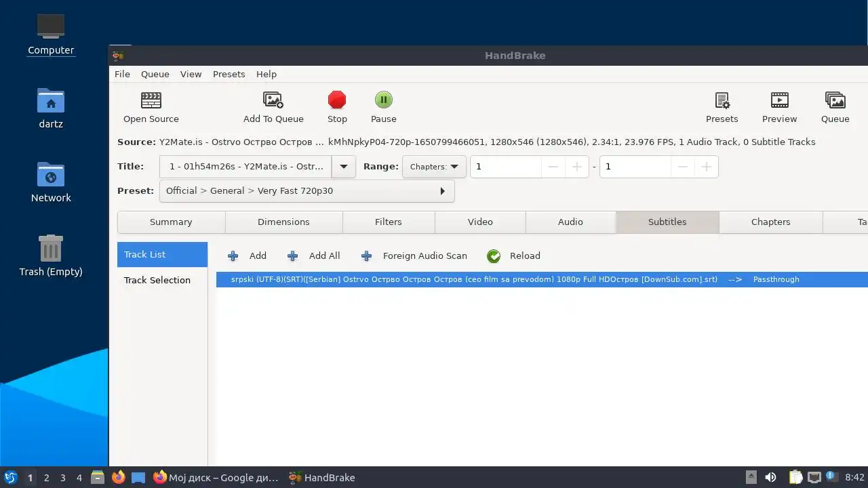Open the Lubuntu start menu
The image size is (868, 488).
point(10,477)
